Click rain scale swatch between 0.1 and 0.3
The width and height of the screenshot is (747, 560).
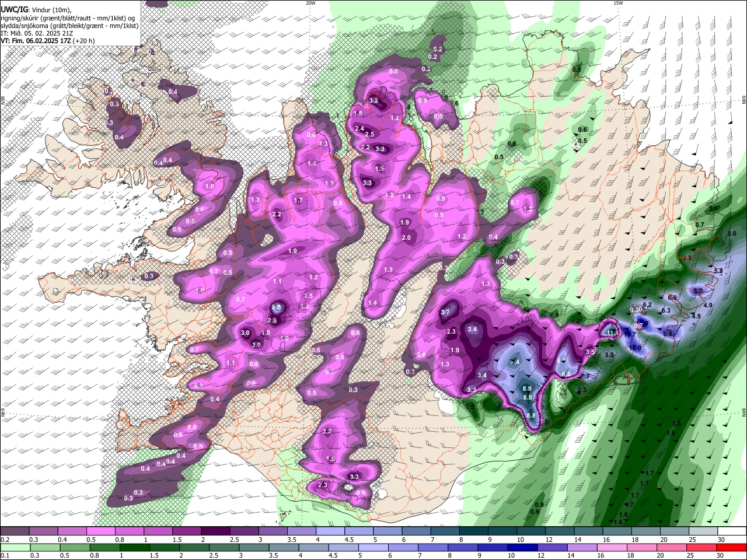click(x=15, y=547)
